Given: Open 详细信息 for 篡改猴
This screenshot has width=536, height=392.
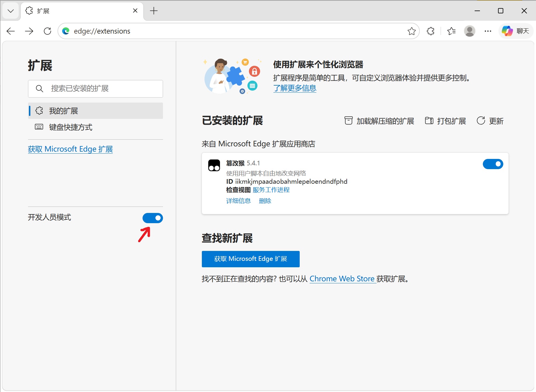Looking at the screenshot, I should point(238,201).
